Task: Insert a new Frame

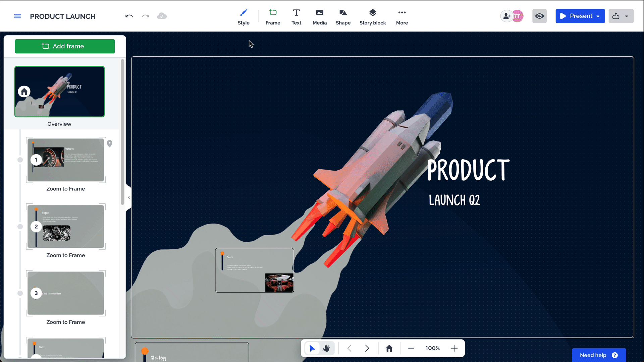Action: 273,16
